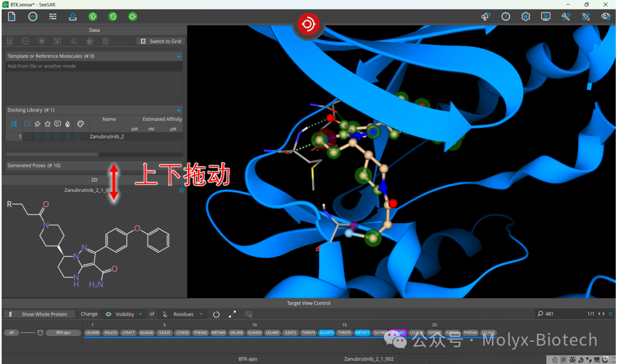Toggle the favorite star in the Zanubrutinib_2 row
The image size is (617, 364).
[x=47, y=136]
